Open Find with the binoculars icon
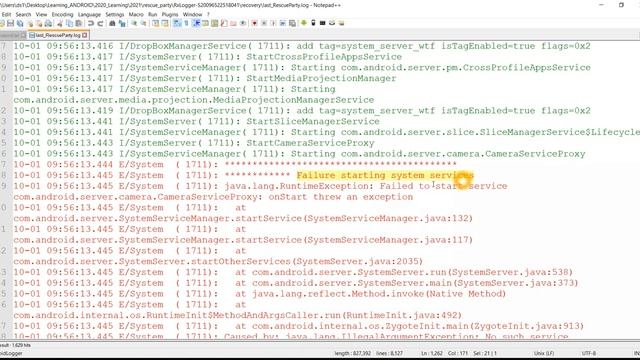 112,23
